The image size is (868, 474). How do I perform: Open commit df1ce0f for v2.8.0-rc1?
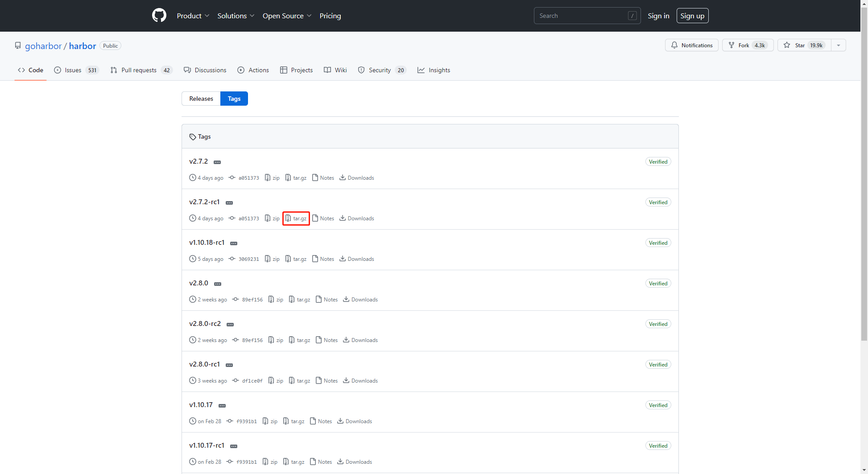(248, 381)
